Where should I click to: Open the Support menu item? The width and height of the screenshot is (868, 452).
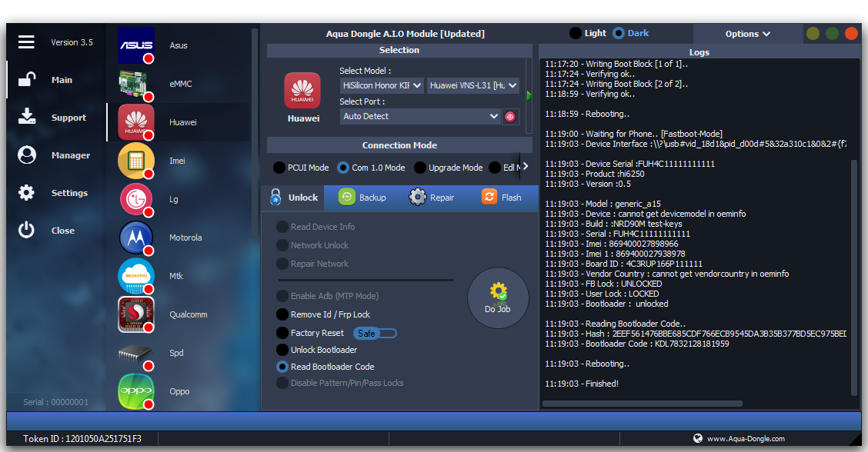tap(68, 118)
